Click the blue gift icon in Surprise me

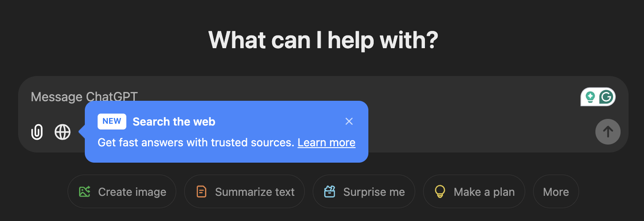[x=330, y=191]
